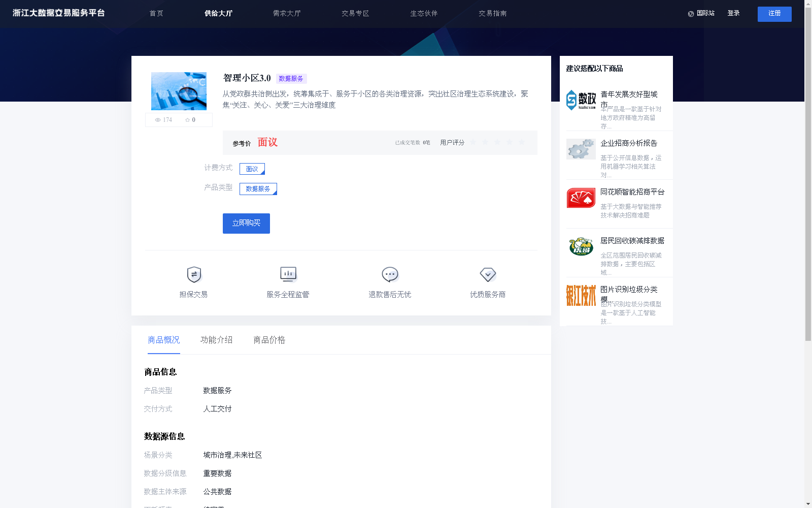Open 图片识别垃圾分类模型 product link

[x=629, y=294]
